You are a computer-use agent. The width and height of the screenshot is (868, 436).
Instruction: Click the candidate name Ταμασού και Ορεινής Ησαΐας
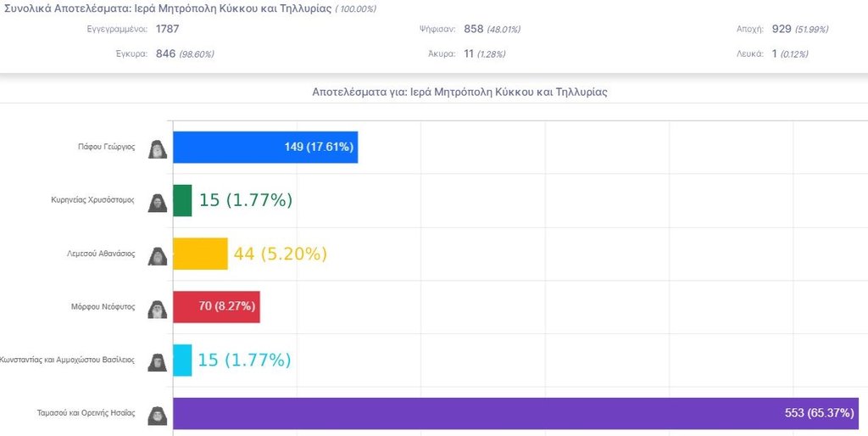(86, 413)
